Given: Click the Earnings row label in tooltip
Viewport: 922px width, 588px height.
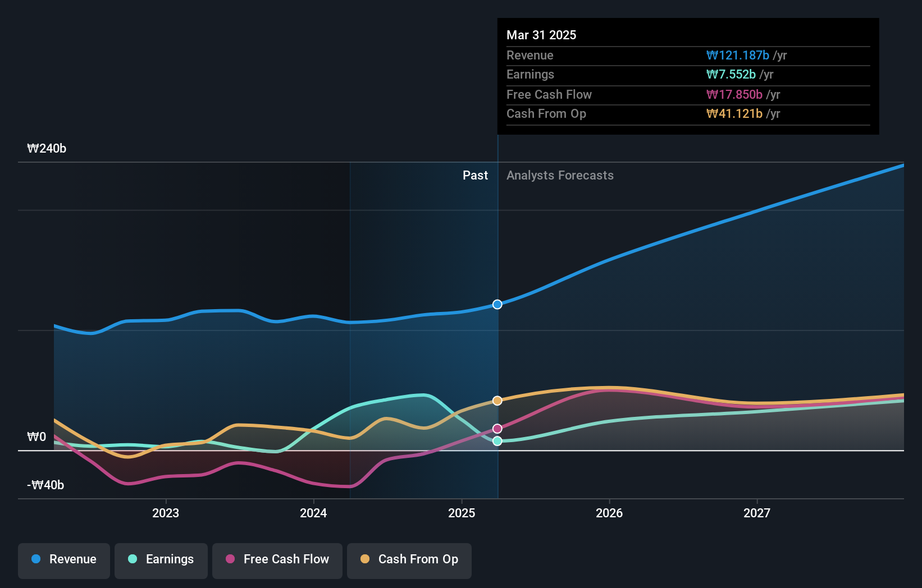Looking at the screenshot, I should point(530,75).
